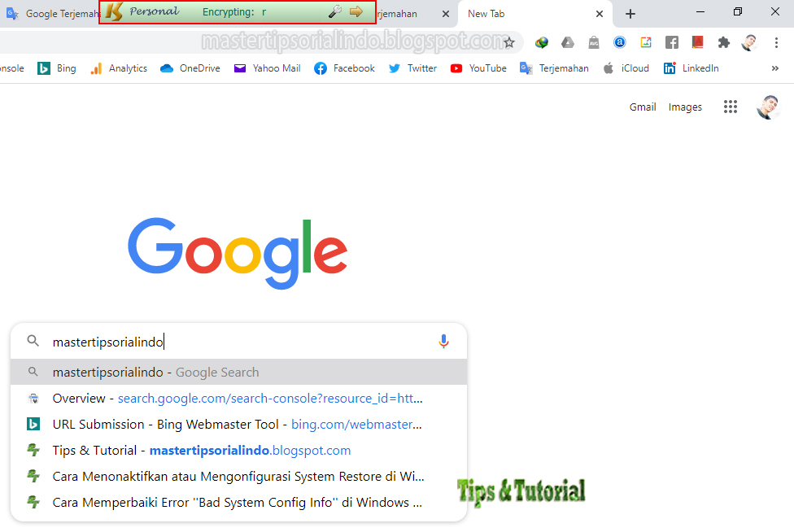Open the IDM download manager extension icon
This screenshot has height=532, width=794.
(x=541, y=41)
